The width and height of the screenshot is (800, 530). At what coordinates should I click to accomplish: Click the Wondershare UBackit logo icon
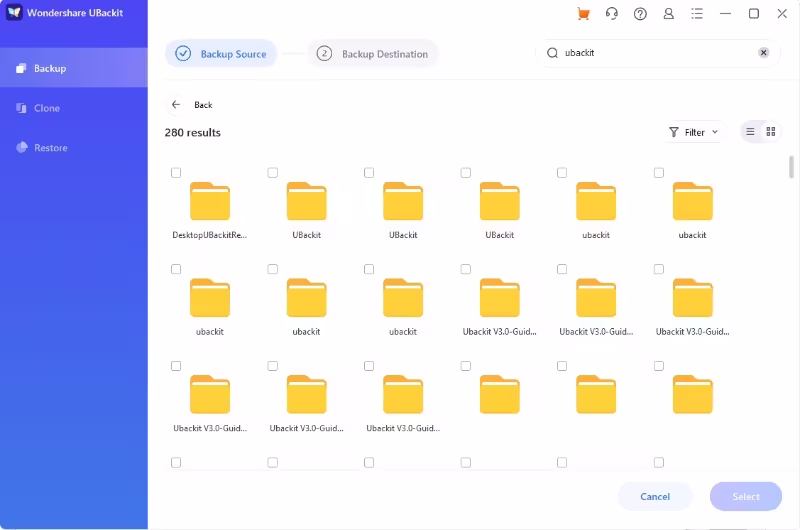pyautogui.click(x=14, y=12)
